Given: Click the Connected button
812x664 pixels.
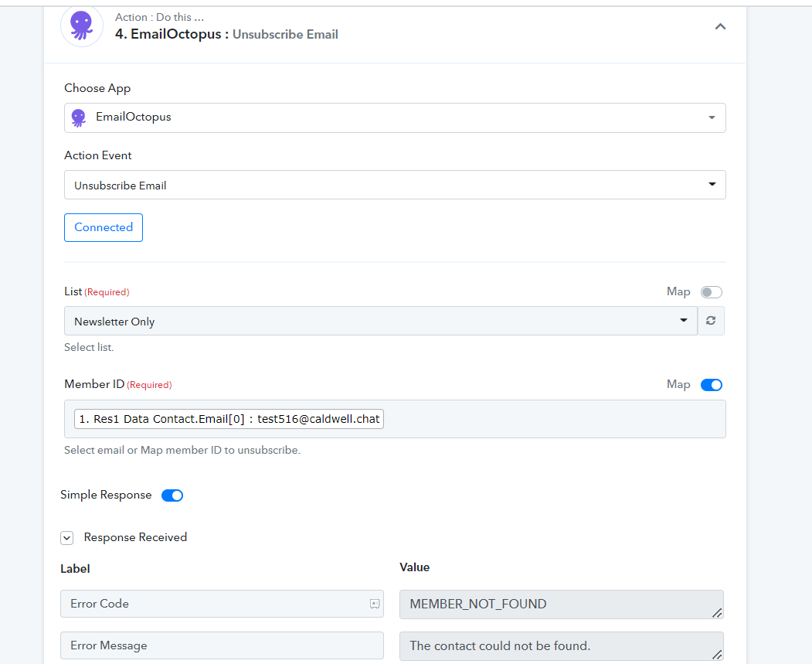Looking at the screenshot, I should click(x=104, y=227).
